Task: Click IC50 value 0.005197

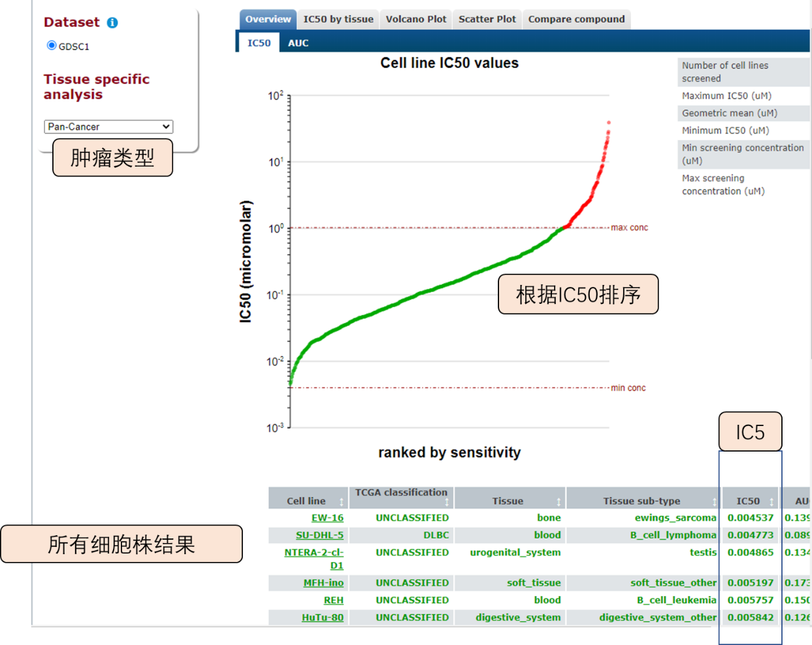Action: tap(750, 582)
